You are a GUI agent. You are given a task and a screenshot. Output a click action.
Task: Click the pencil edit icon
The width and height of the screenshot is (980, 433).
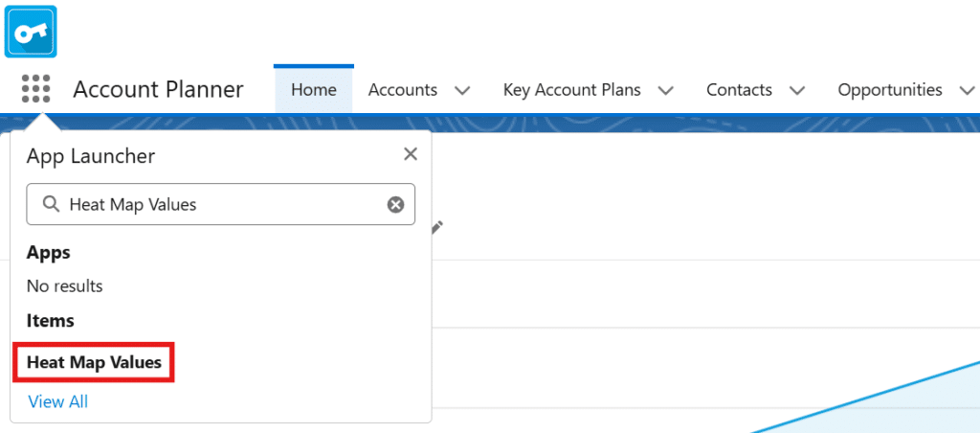437,227
